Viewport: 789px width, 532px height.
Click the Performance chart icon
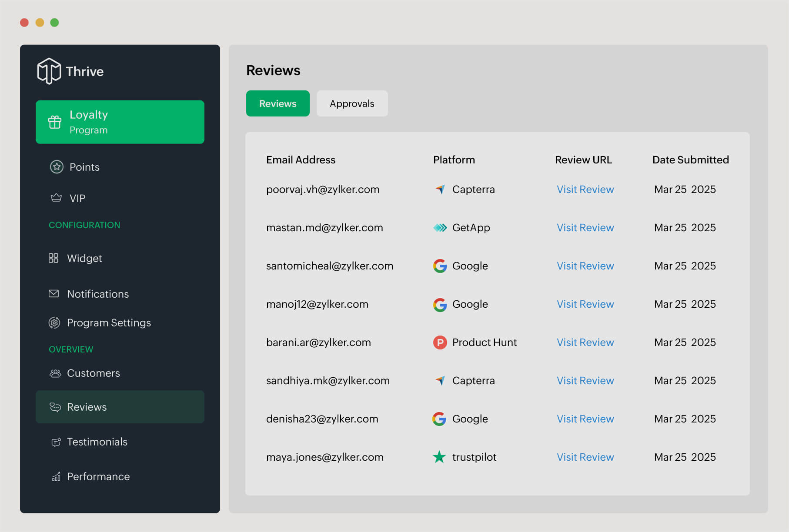[x=56, y=476]
